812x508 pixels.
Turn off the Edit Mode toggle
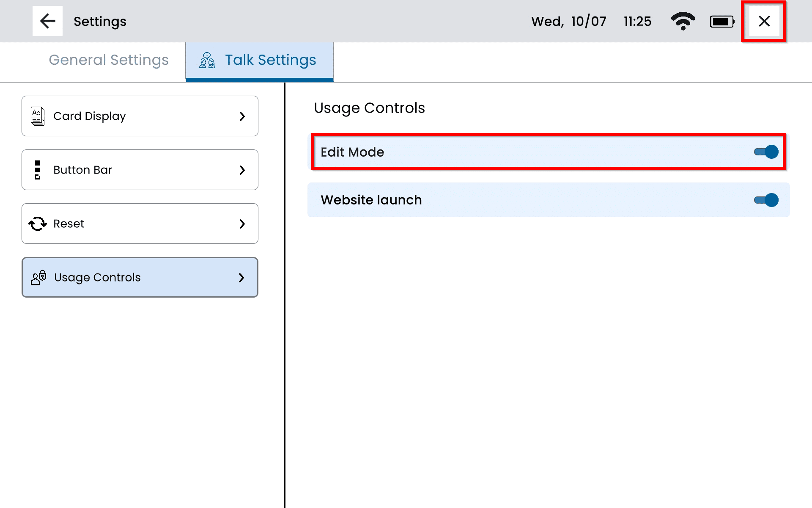point(766,152)
